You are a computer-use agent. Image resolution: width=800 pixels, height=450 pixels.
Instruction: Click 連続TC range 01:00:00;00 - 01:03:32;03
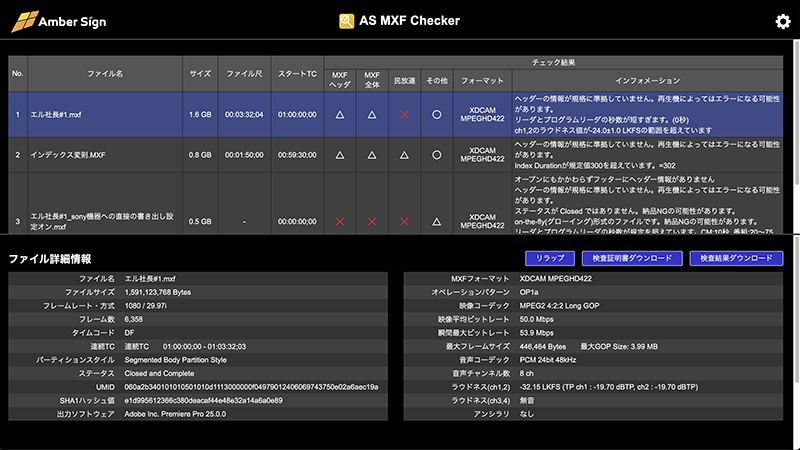coord(205,346)
